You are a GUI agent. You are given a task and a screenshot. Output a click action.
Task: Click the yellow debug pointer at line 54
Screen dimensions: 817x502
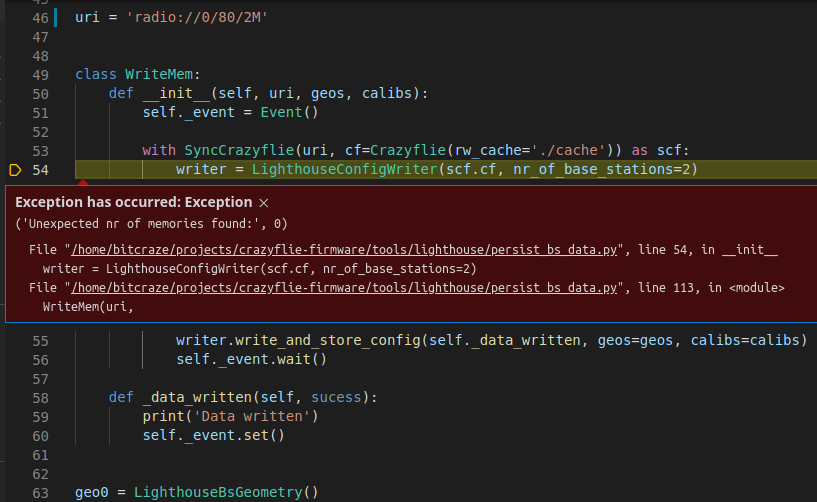pyautogui.click(x=15, y=170)
